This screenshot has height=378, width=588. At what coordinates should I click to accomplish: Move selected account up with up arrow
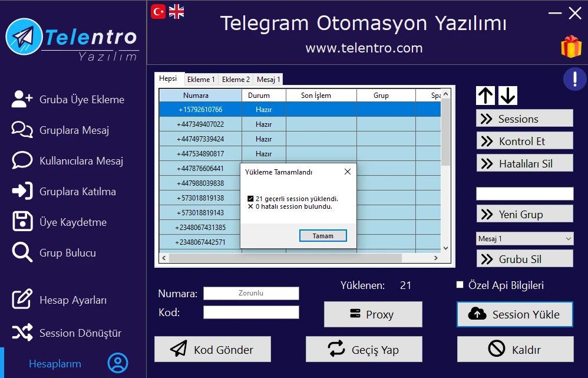pos(485,96)
